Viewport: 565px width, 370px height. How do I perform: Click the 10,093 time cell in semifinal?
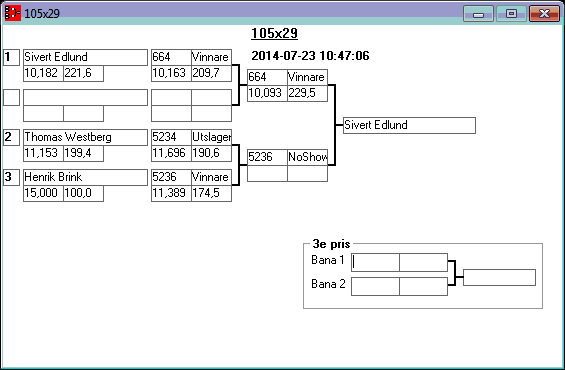click(267, 93)
